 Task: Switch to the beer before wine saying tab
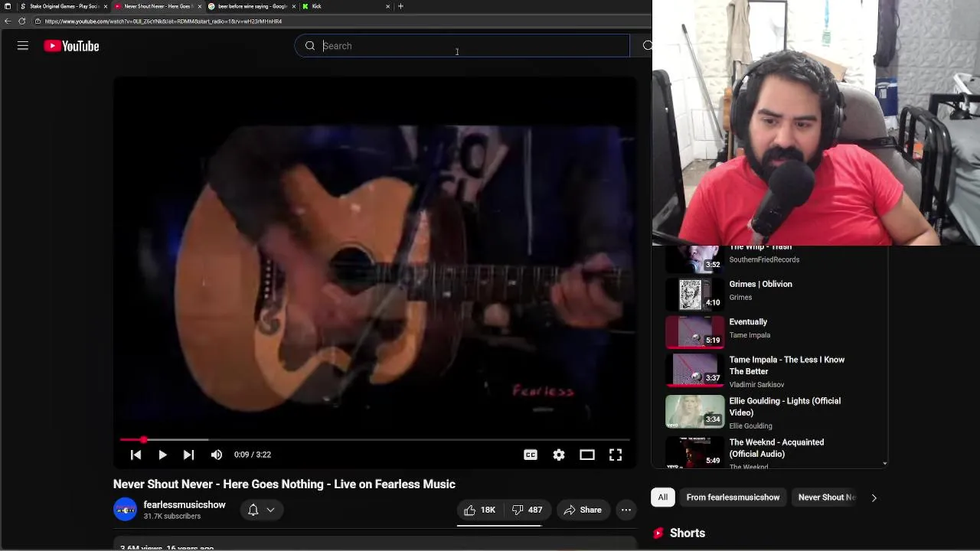coord(251,6)
